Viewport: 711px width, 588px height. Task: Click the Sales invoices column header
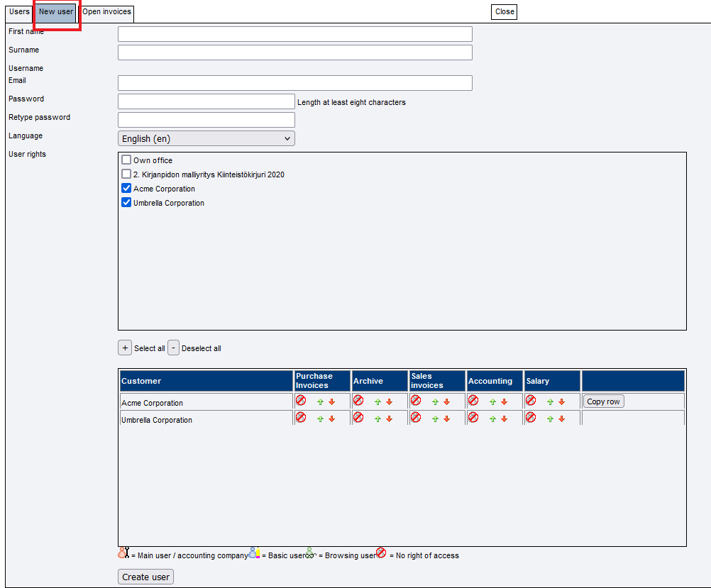tap(438, 381)
